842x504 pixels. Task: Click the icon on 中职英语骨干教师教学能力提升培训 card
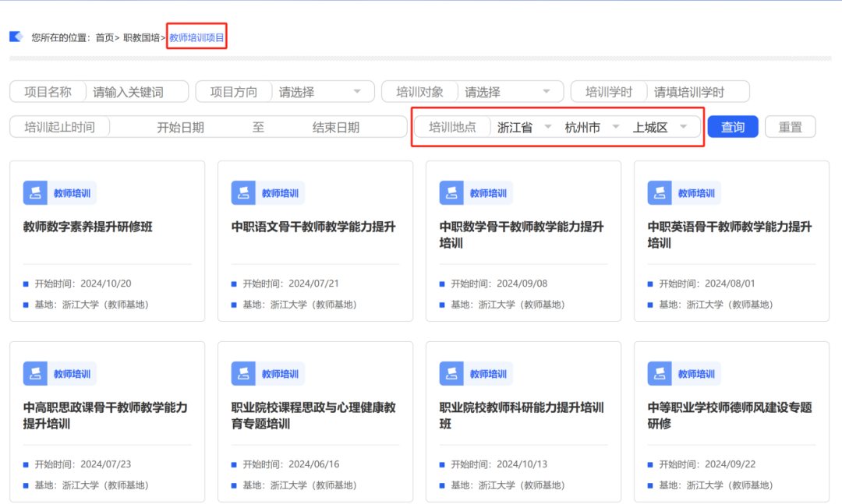click(660, 193)
